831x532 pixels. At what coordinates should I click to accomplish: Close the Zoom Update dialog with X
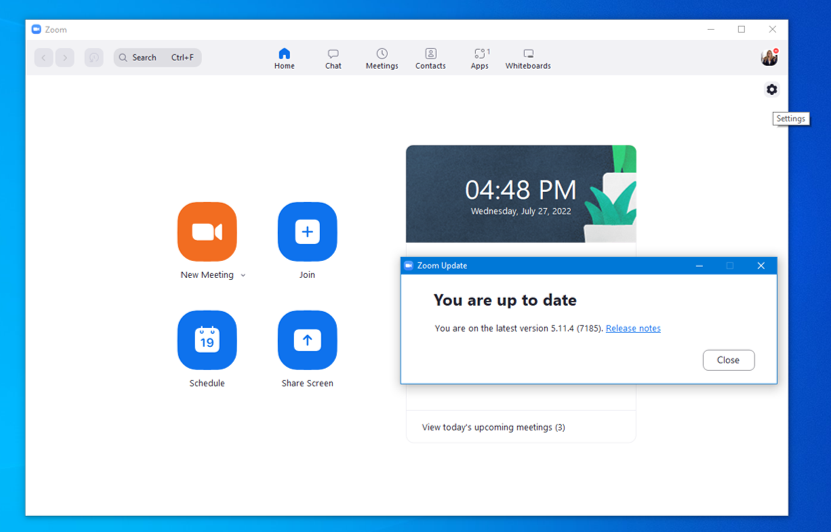[x=761, y=265]
